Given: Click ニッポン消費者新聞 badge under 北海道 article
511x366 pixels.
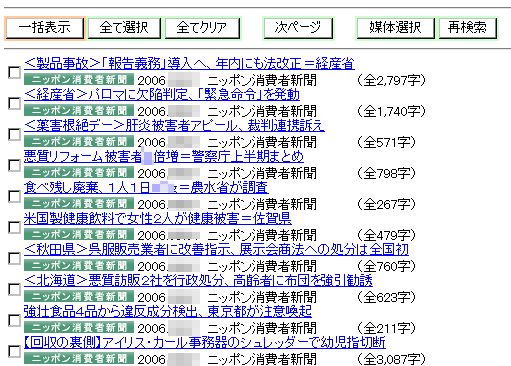Looking at the screenshot, I should click(x=79, y=296).
